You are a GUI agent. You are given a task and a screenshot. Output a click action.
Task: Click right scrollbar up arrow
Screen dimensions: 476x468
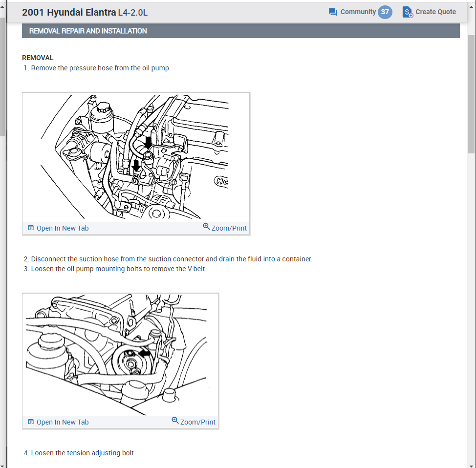[472, 7]
